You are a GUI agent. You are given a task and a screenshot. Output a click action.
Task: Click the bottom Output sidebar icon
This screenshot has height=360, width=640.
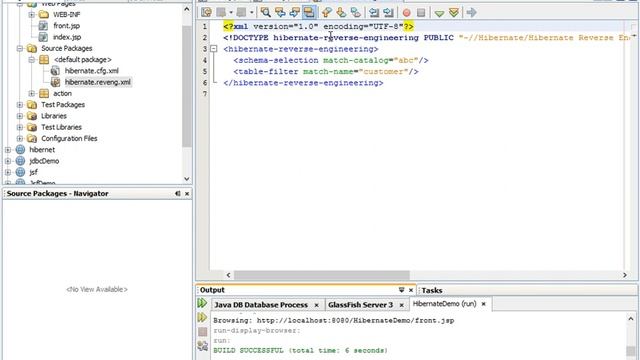[202, 346]
